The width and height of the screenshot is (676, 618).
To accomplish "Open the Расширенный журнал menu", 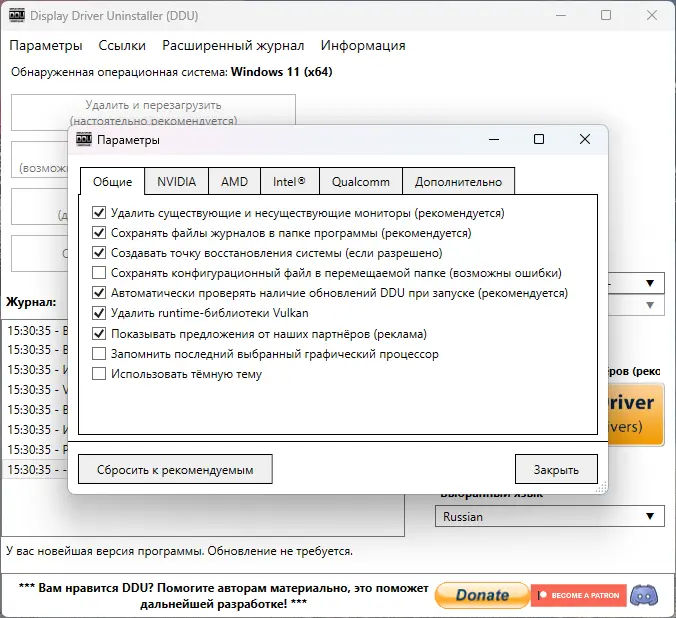I will click(233, 45).
